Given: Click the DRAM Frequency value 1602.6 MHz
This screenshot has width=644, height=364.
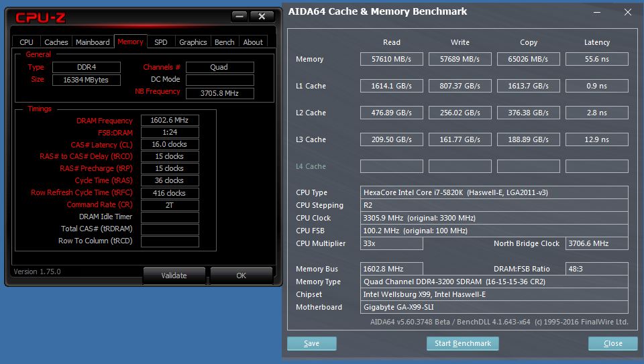Looking at the screenshot, I should point(170,120).
